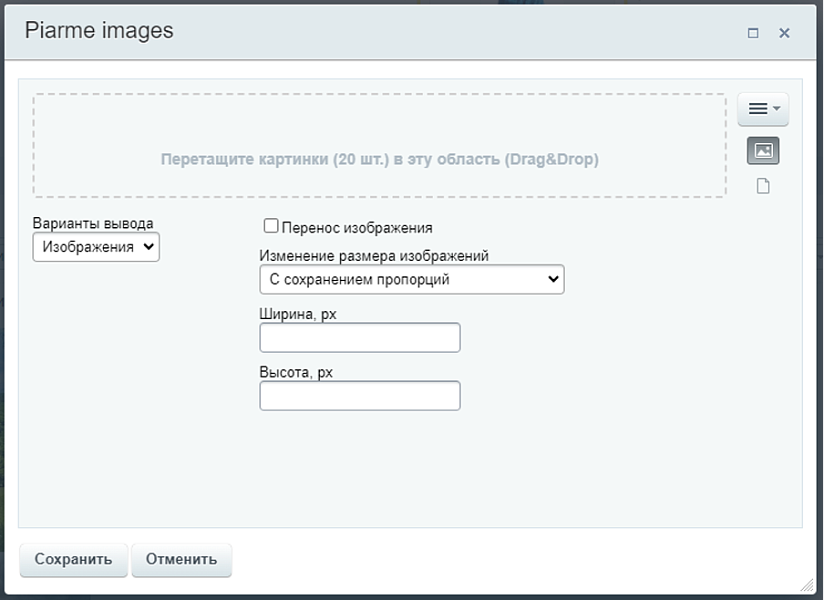Viewport: 824px width, 600px height.
Task: Expand the С сохранением пропорций dropdown
Action: pyautogui.click(x=411, y=280)
